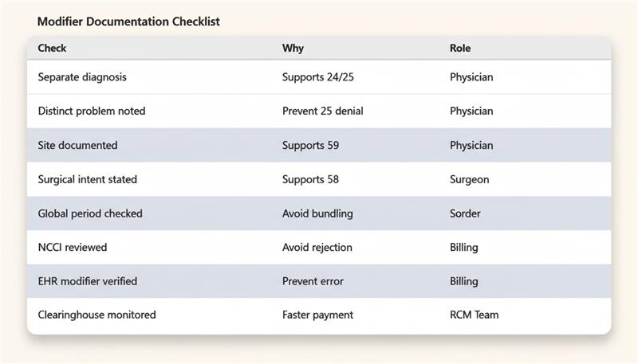
Task: Select the Why column header
Action: click(293, 48)
